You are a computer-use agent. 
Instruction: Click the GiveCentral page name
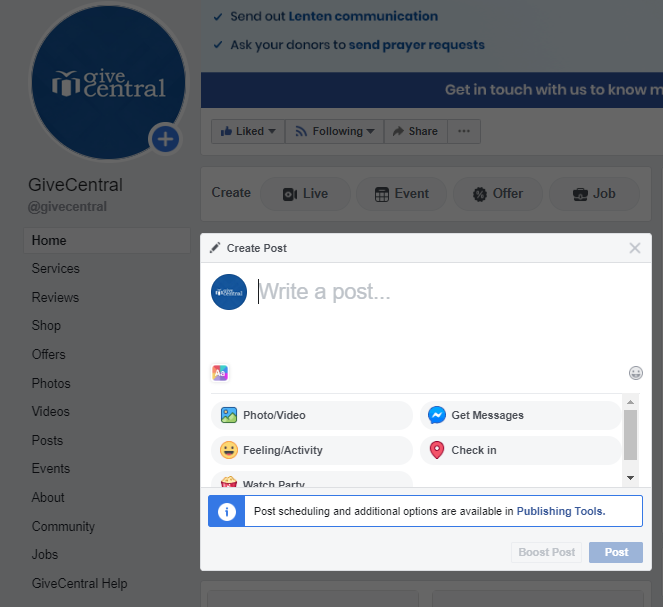[75, 185]
